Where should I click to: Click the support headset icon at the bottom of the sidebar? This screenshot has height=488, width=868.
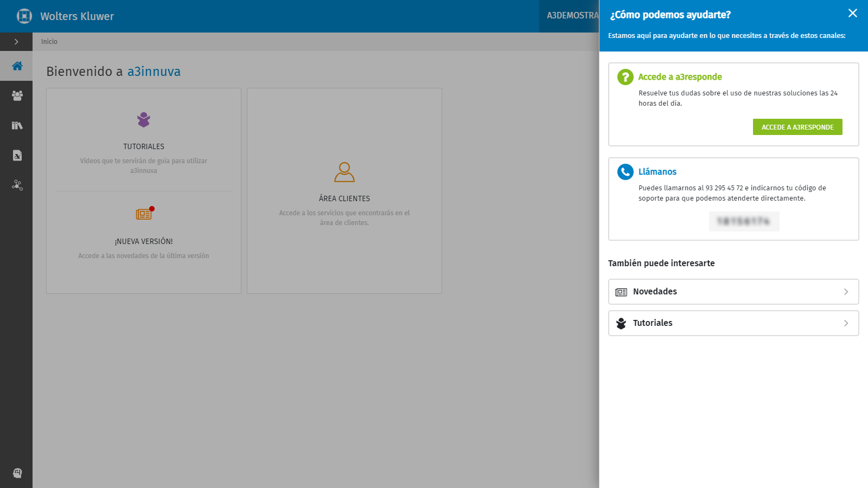17,473
